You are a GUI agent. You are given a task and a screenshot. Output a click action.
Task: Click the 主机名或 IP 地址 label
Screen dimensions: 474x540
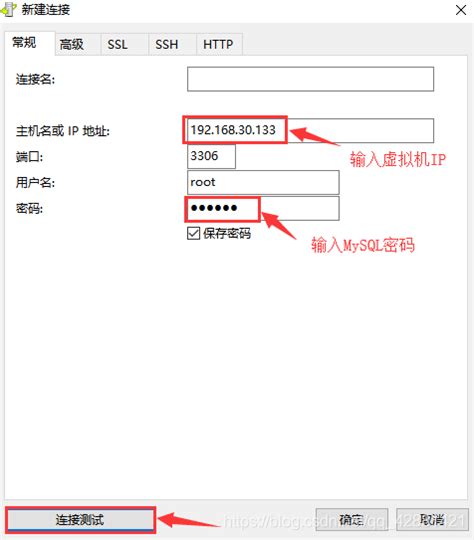tap(62, 131)
